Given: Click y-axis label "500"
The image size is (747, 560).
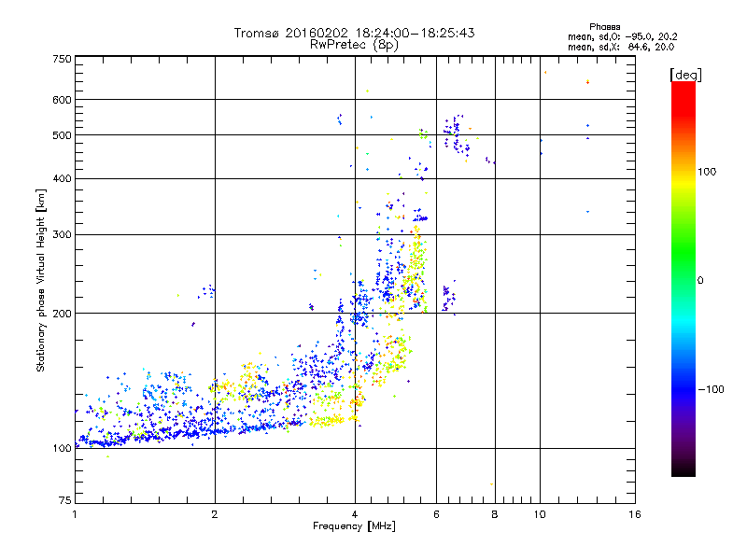Looking at the screenshot, I should tap(62, 135).
